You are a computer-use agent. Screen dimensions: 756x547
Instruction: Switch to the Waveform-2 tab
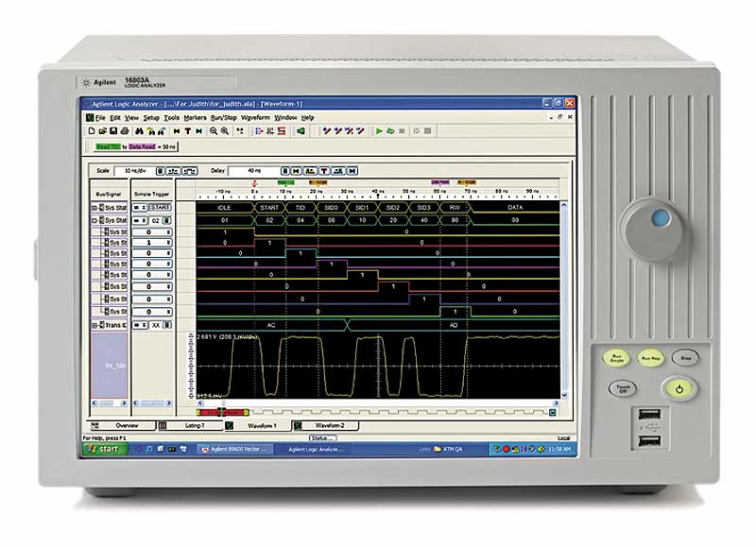tap(325, 425)
